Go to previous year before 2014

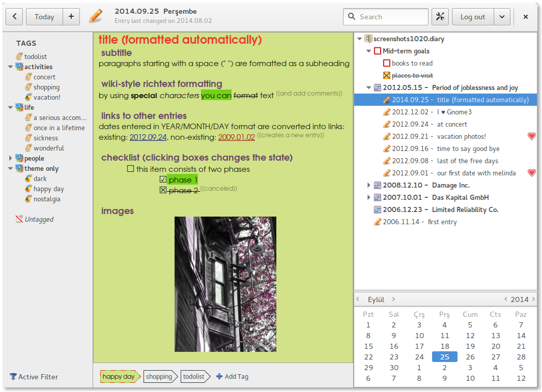tap(506, 299)
